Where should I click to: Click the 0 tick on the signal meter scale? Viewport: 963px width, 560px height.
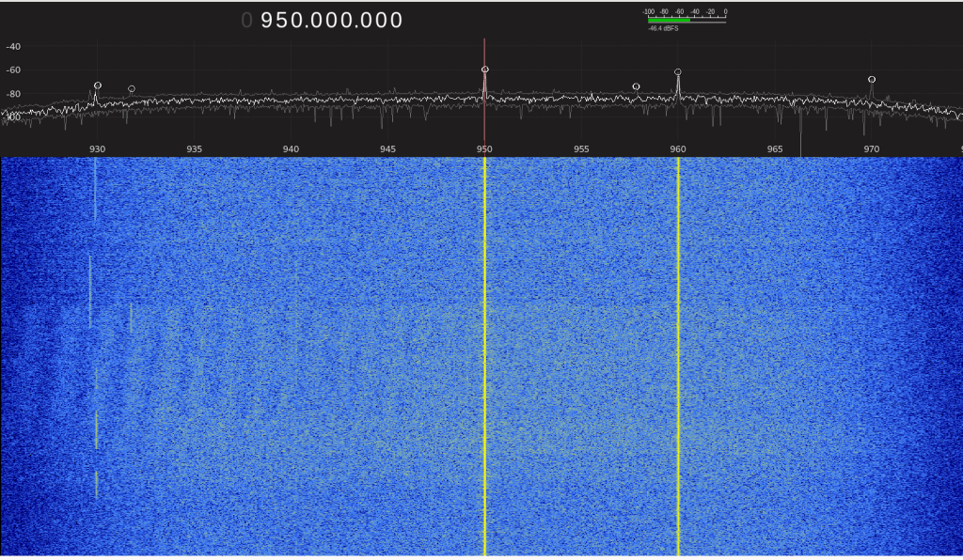click(x=725, y=11)
